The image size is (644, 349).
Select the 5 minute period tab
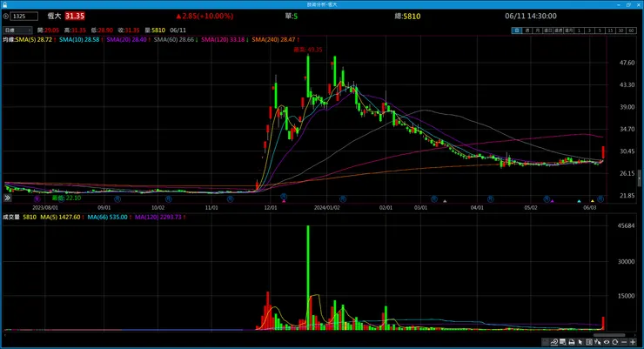tap(600, 30)
